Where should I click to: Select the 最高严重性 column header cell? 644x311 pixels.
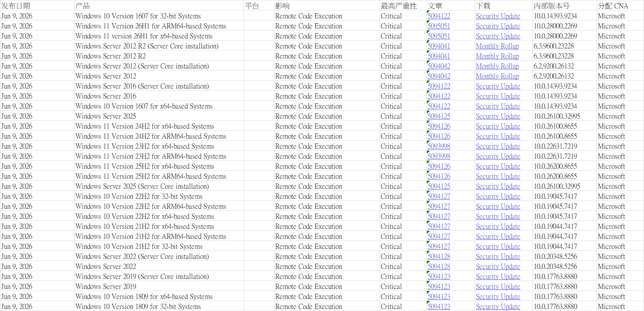pos(403,6)
